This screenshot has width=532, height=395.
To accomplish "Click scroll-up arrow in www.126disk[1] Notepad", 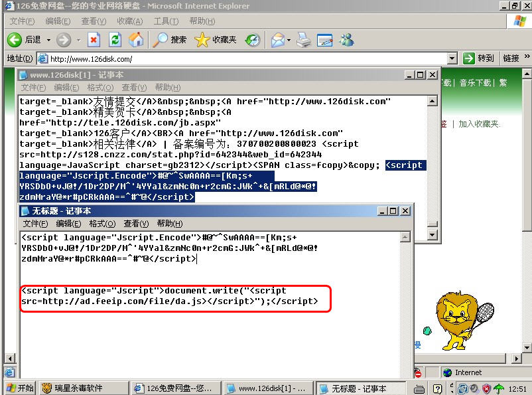I will click(432, 101).
